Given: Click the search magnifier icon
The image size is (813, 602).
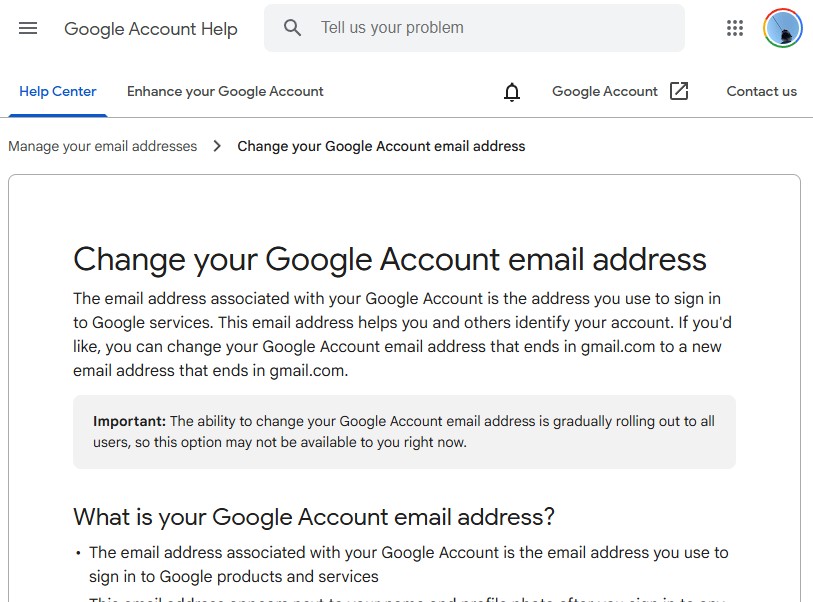Looking at the screenshot, I should pos(292,28).
